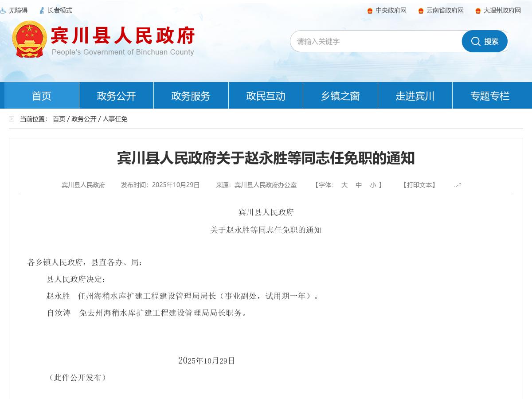Click the emblem icon beside 大理州政府网
The height and width of the screenshot is (399, 532).
coord(477,10)
